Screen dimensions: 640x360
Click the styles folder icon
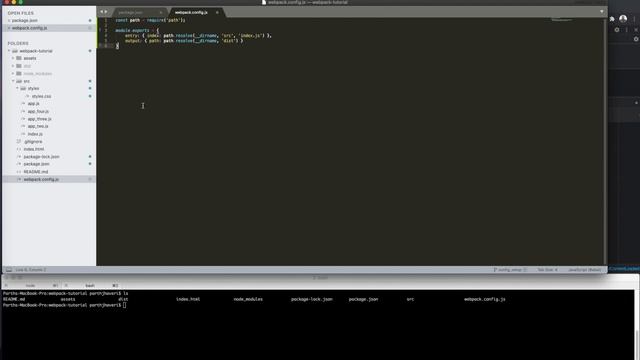coord(23,89)
